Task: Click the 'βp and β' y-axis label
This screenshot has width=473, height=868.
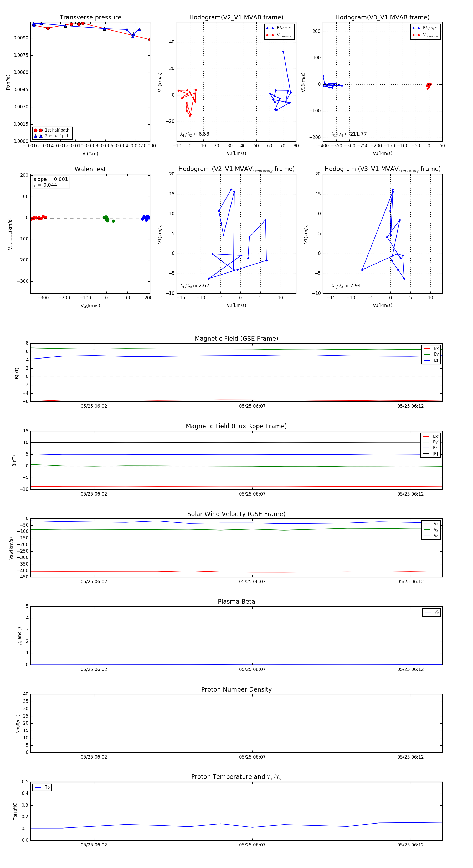Action: coord(19,636)
